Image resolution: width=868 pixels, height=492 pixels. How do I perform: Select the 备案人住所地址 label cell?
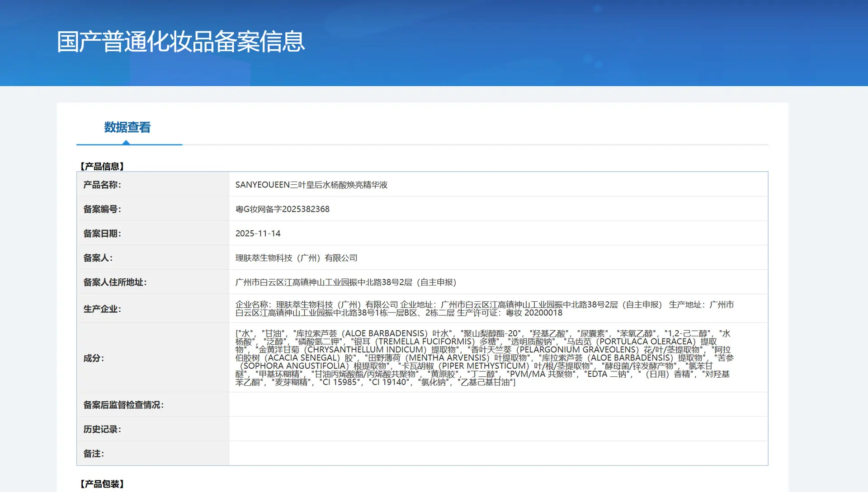coord(153,282)
